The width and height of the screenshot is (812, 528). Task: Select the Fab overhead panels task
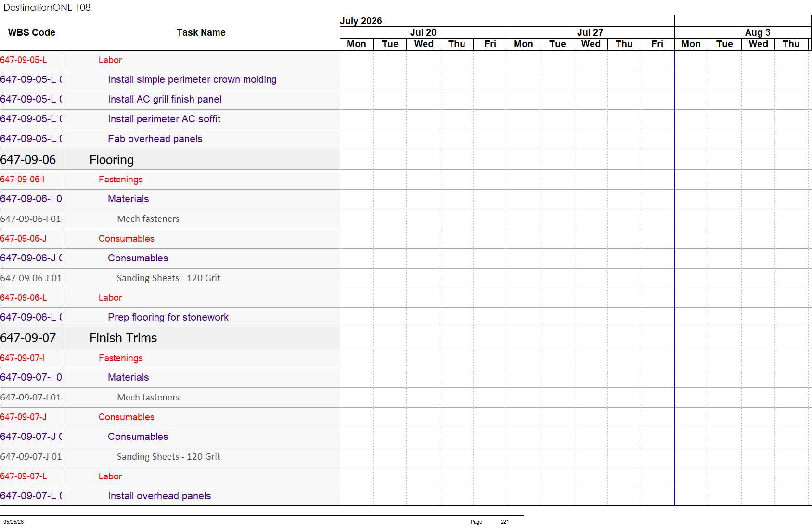tap(155, 139)
